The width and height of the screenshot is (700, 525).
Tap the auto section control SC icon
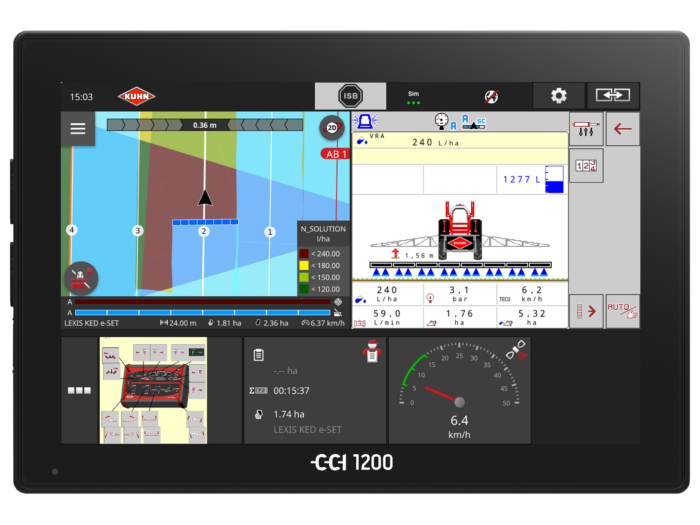click(473, 121)
